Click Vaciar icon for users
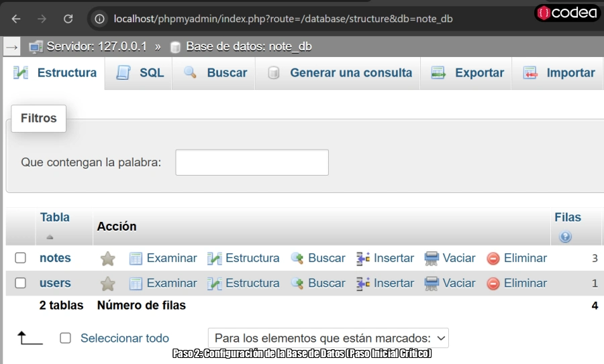The width and height of the screenshot is (604, 364). [x=432, y=284]
